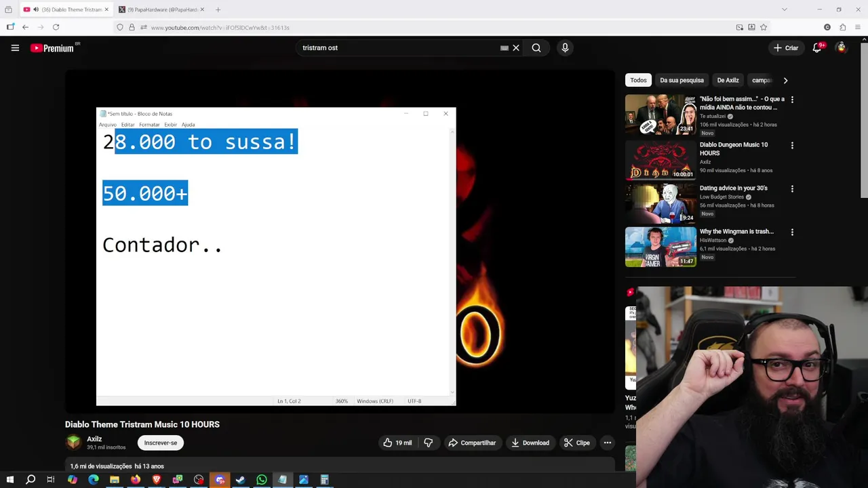Dislike the Diablo Tristram video
The image size is (868, 488).
(x=428, y=443)
